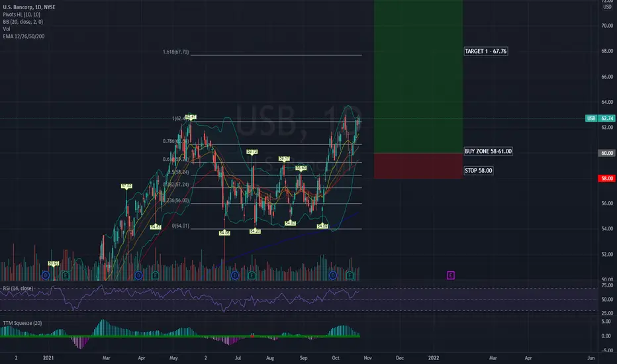Click the 0.382(57.24) Fibonacci level label
Viewport: 617px width, 364px height.
point(177,185)
